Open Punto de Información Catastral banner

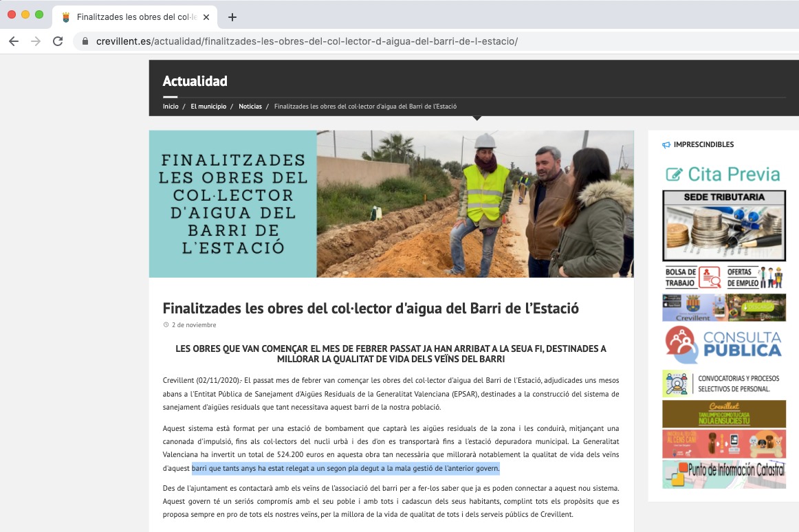(x=724, y=474)
